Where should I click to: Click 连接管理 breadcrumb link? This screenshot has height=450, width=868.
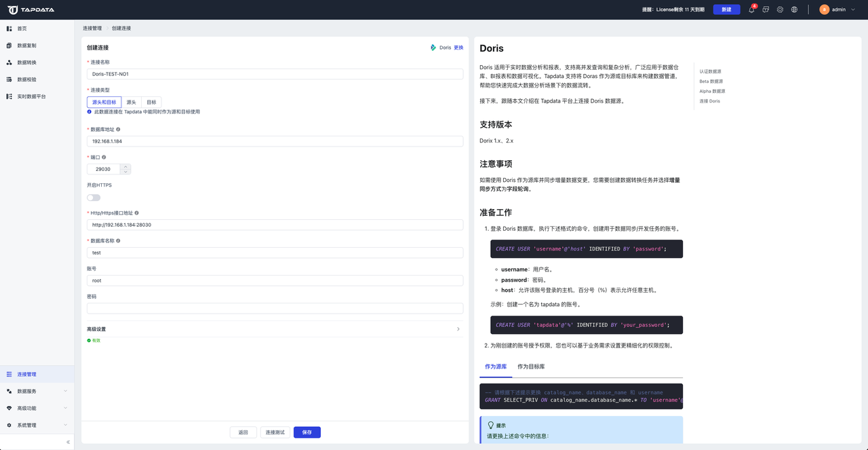(x=92, y=29)
